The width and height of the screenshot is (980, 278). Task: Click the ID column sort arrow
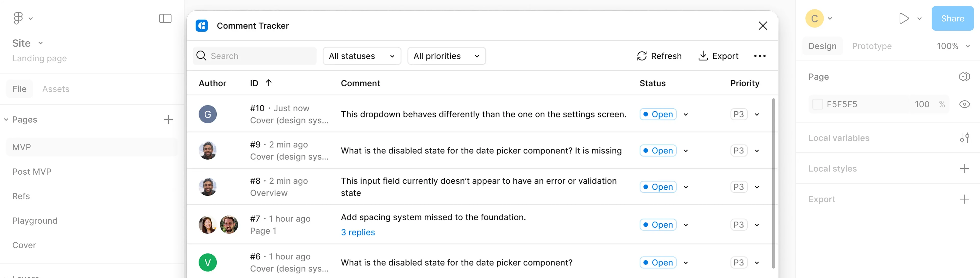(268, 83)
